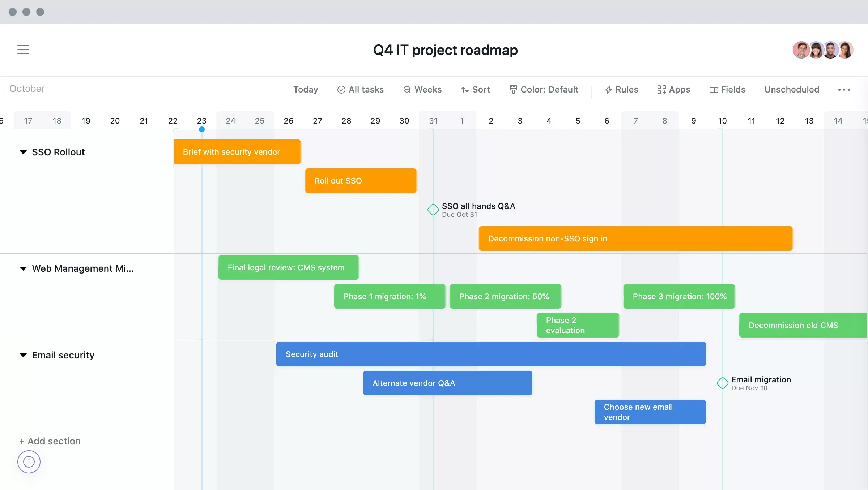This screenshot has height=490, width=868.
Task: Click the Color: Default palette icon
Action: tap(511, 89)
